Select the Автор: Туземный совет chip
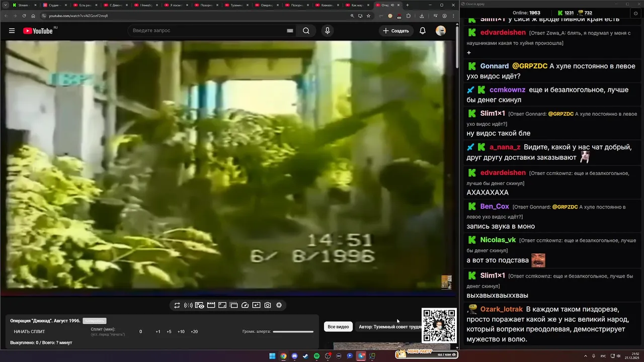644x362 pixels. pyautogui.click(x=389, y=327)
